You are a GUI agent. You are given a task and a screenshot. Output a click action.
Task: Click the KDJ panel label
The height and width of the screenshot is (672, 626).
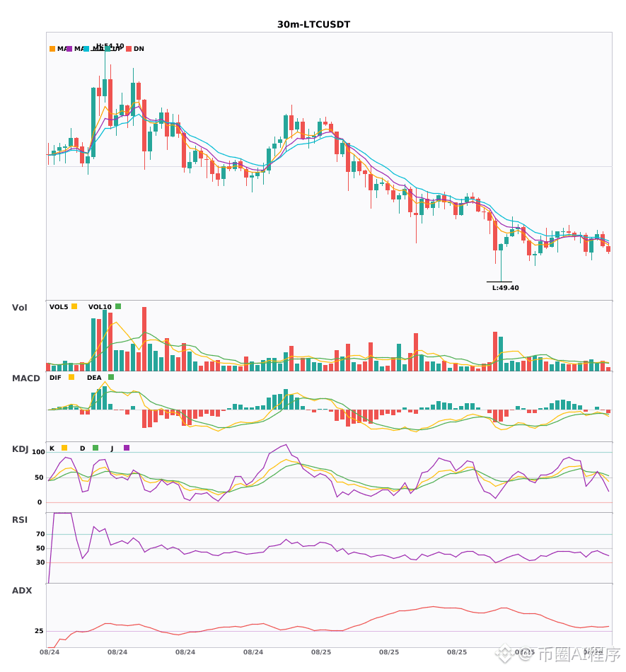point(20,449)
